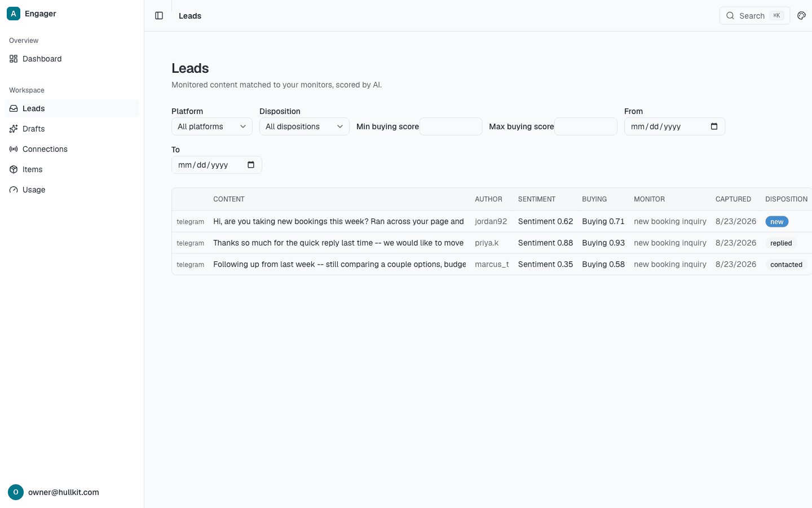Image resolution: width=812 pixels, height=508 pixels.
Task: Open the Disposition filter dropdown
Action: [304, 126]
